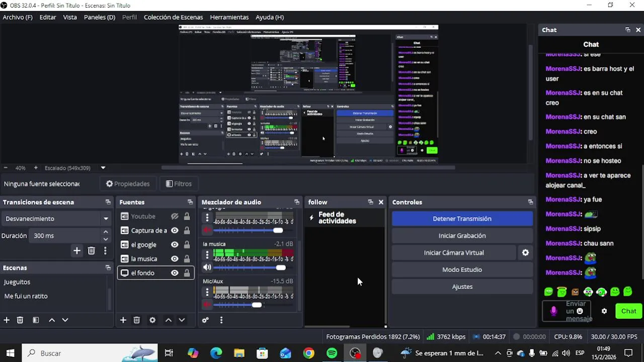
Task: Decrease transition duration with down arrow
Action: click(x=106, y=239)
